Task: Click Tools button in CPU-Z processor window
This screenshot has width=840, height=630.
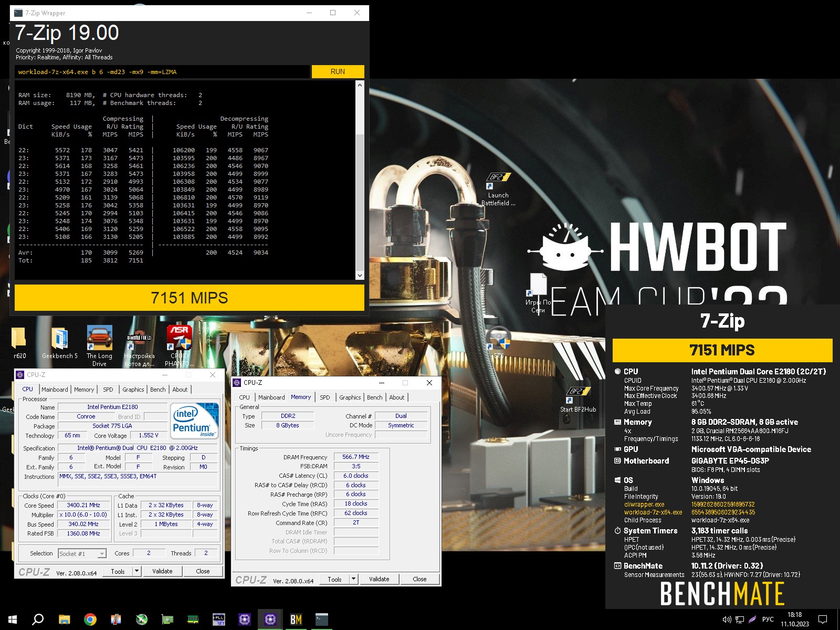Action: [118, 571]
